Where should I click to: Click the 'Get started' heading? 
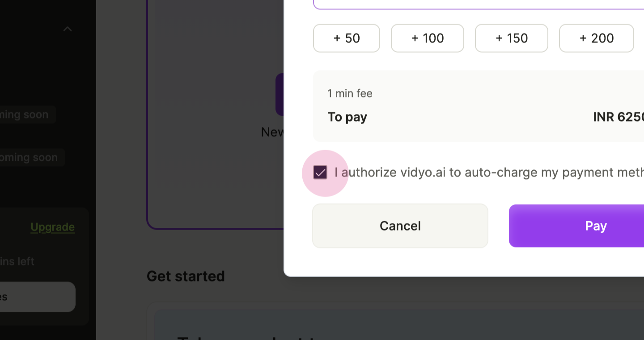click(186, 276)
